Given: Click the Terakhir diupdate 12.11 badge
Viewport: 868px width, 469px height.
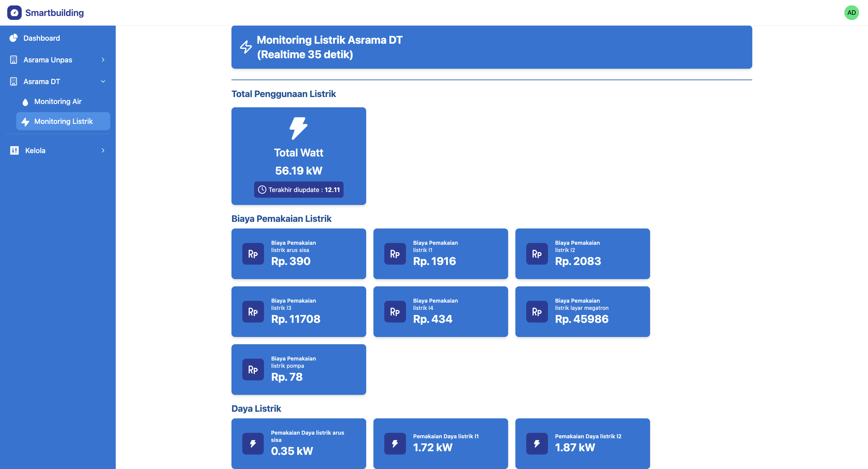Looking at the screenshot, I should pos(299,190).
